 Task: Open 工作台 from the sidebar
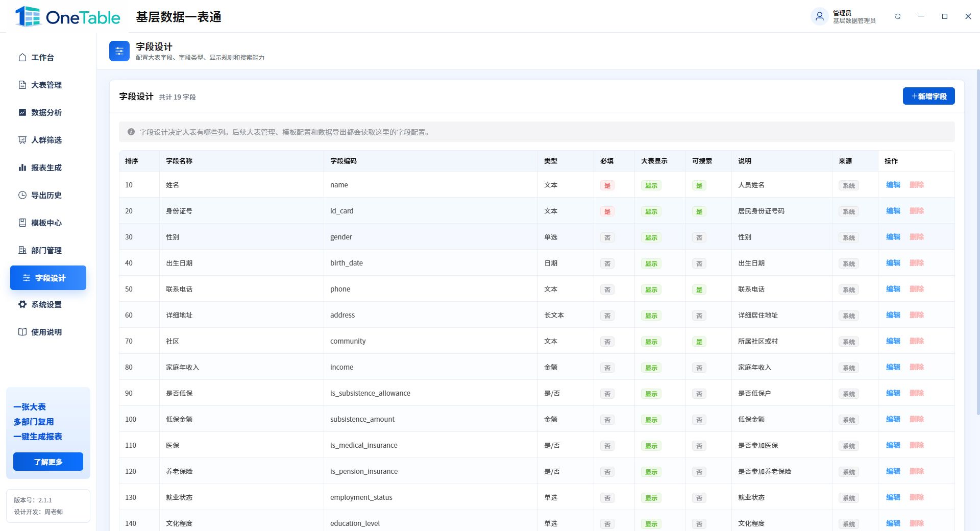click(x=48, y=57)
